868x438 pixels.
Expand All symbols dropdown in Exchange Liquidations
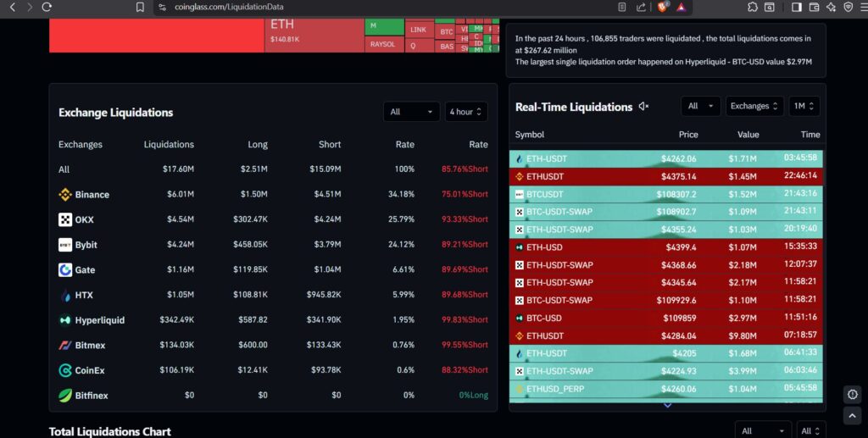click(x=411, y=112)
